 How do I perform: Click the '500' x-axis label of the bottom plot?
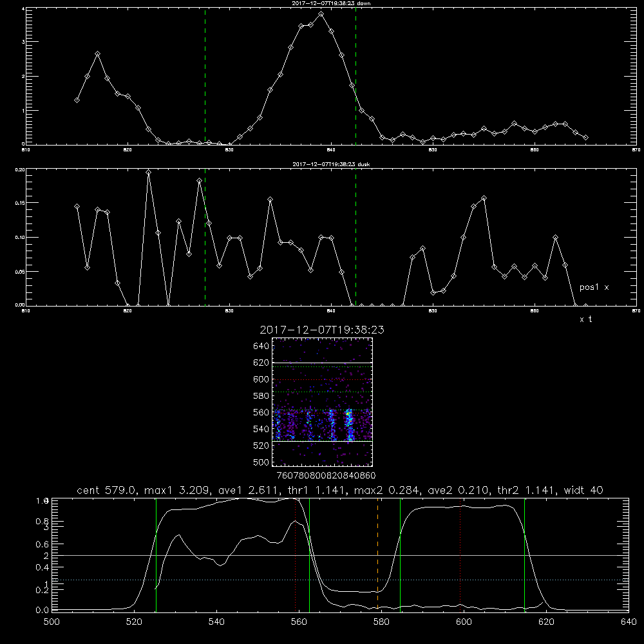coord(52,622)
